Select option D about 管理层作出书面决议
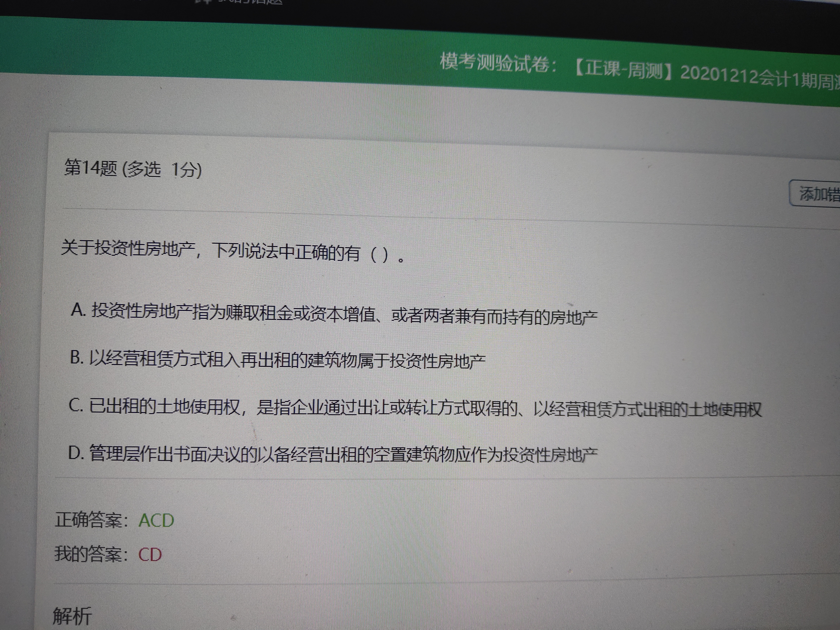Image resolution: width=840 pixels, height=630 pixels. coord(333,454)
